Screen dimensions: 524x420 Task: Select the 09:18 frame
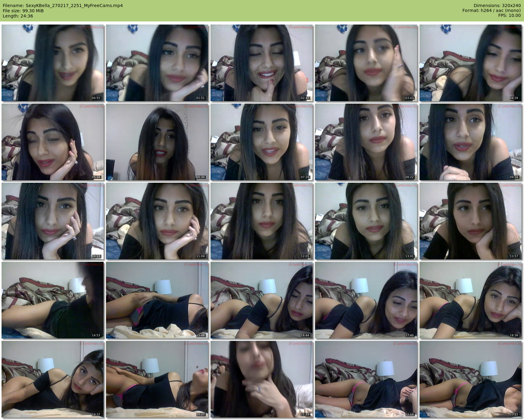[x=471, y=142]
